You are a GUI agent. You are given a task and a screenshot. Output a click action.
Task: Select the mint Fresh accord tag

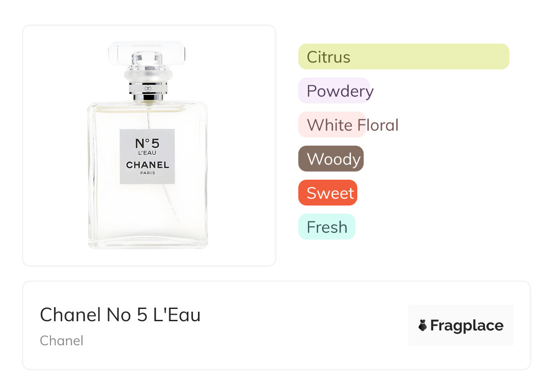click(x=327, y=227)
